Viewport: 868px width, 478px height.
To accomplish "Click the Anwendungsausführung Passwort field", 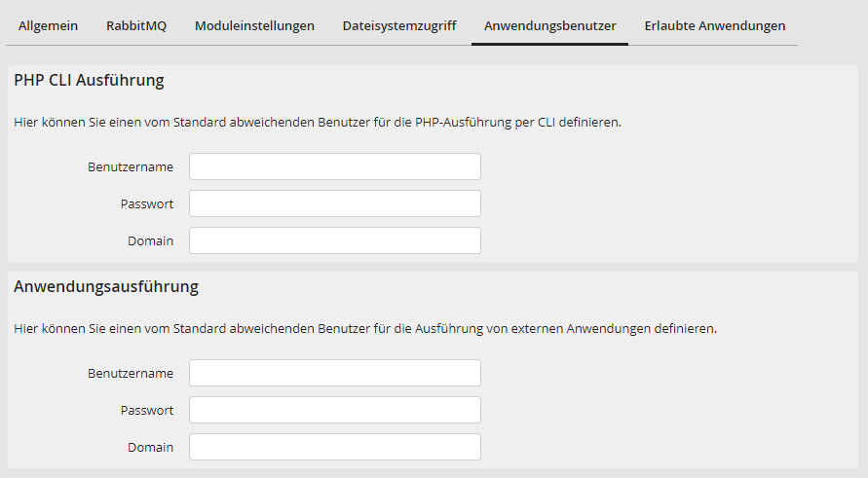I will pos(334,410).
